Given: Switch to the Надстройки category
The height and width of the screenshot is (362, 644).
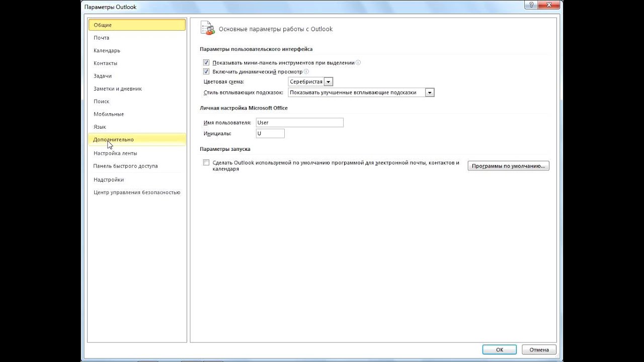Looking at the screenshot, I should 137,179.
